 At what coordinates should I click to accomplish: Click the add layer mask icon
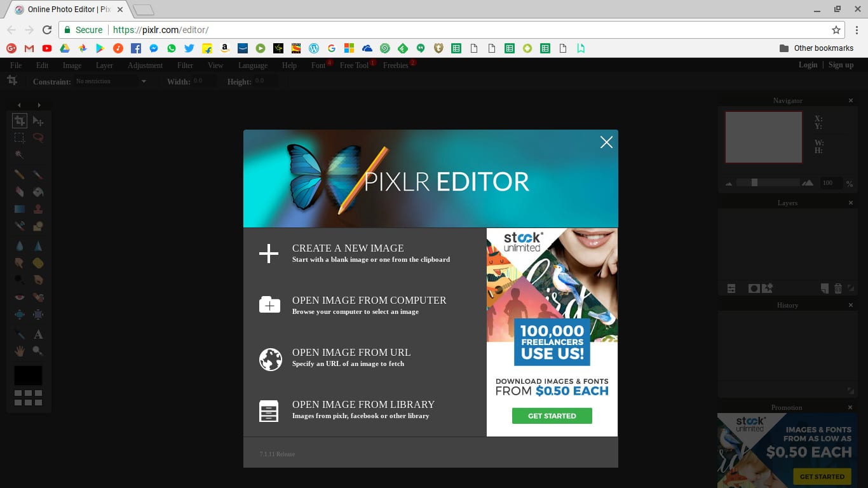point(754,288)
